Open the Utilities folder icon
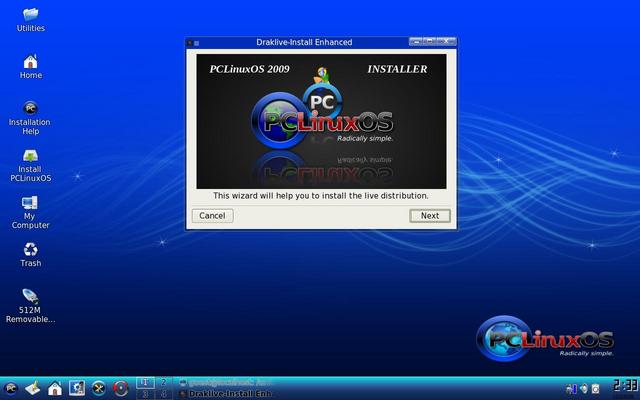This screenshot has height=400, width=640. pos(31,15)
